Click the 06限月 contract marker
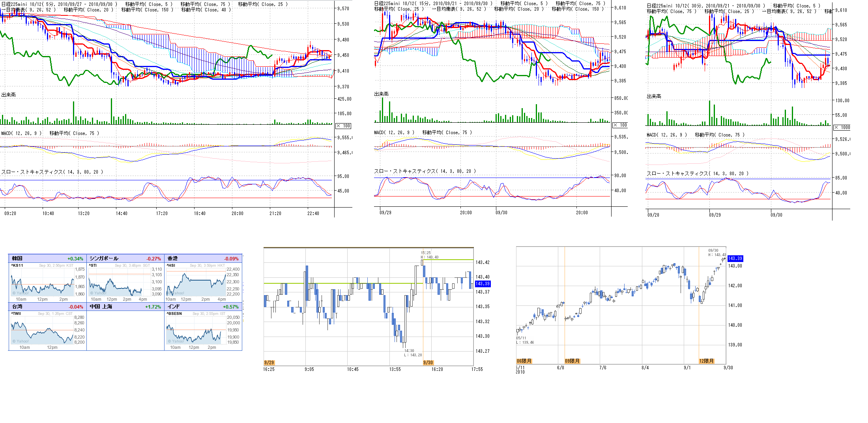 (524, 361)
